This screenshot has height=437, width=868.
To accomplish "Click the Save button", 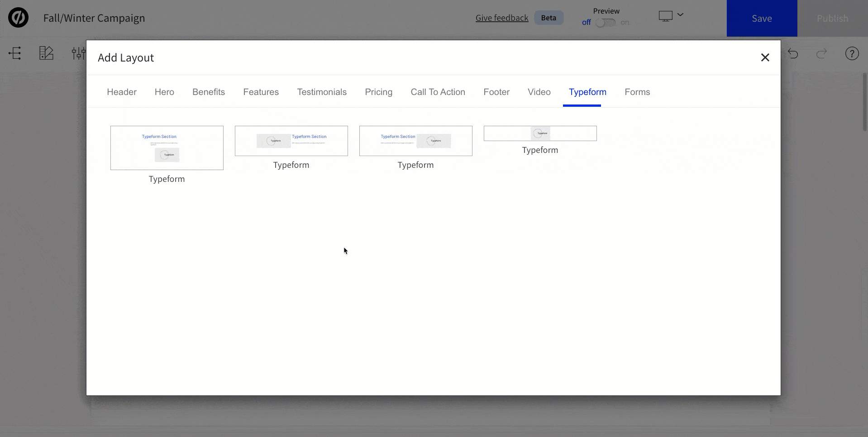I will (x=762, y=18).
